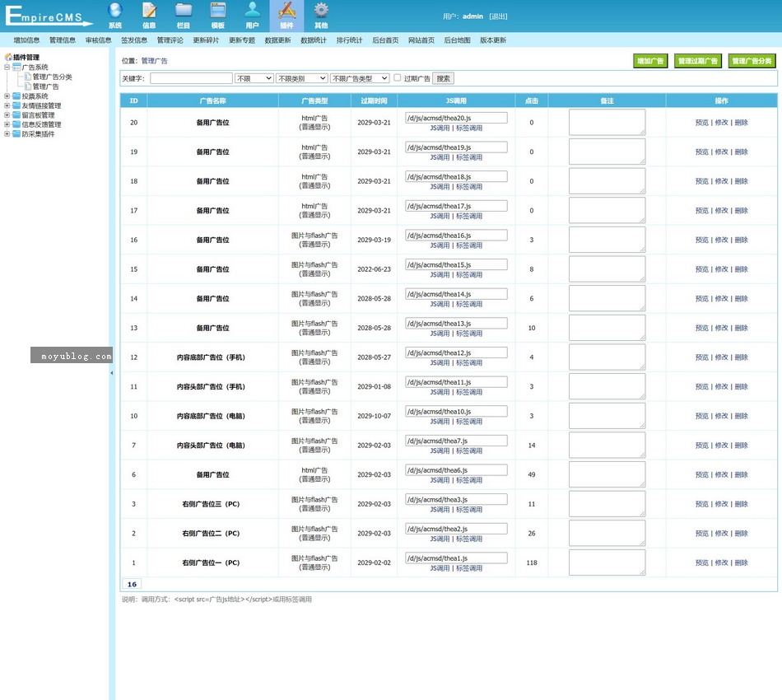Click the ad name 内容底部广告位（电脑）
The height and width of the screenshot is (700, 782).
[211, 416]
